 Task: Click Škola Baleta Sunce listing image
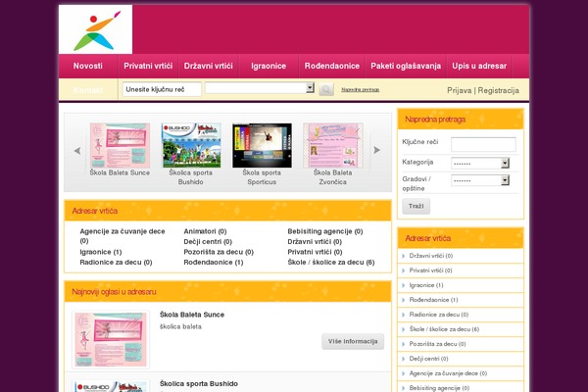tap(111, 339)
